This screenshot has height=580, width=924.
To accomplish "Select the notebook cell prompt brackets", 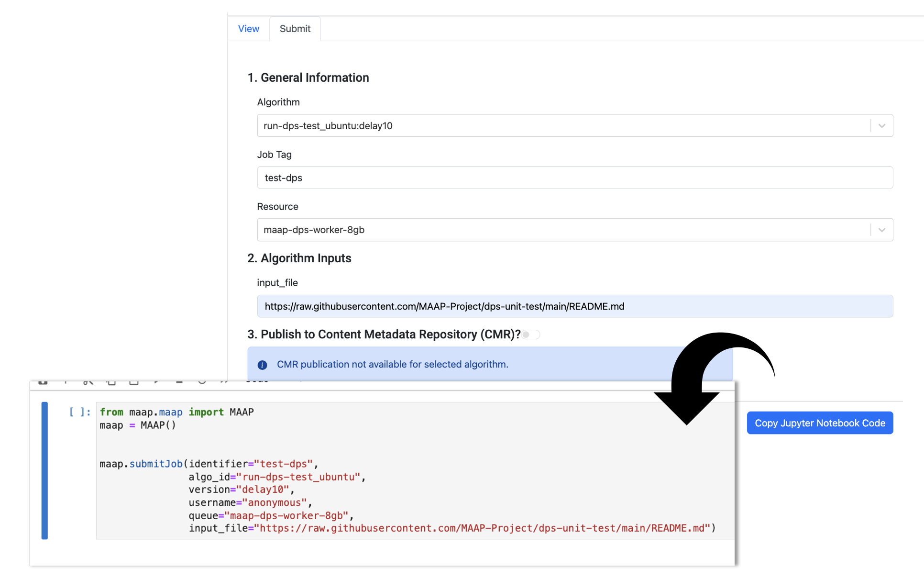I will pyautogui.click(x=80, y=412).
